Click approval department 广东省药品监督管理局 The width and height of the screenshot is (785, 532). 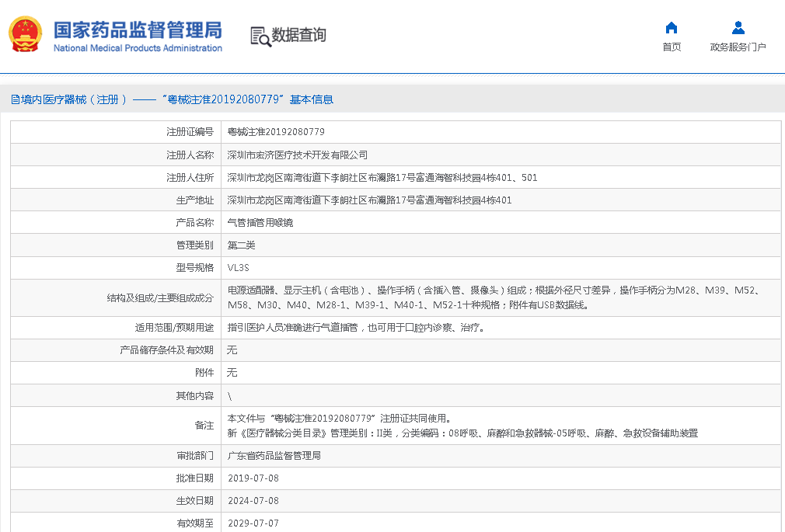tap(274, 455)
